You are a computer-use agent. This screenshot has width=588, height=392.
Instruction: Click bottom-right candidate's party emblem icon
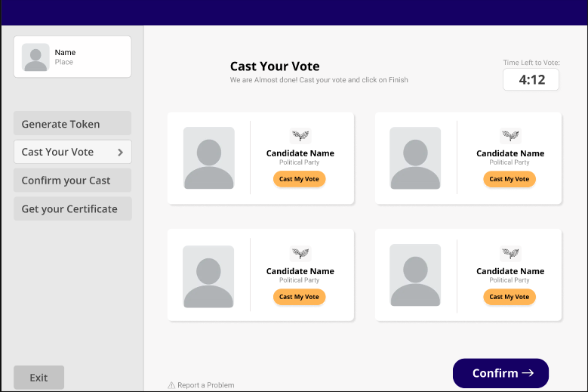click(x=511, y=254)
